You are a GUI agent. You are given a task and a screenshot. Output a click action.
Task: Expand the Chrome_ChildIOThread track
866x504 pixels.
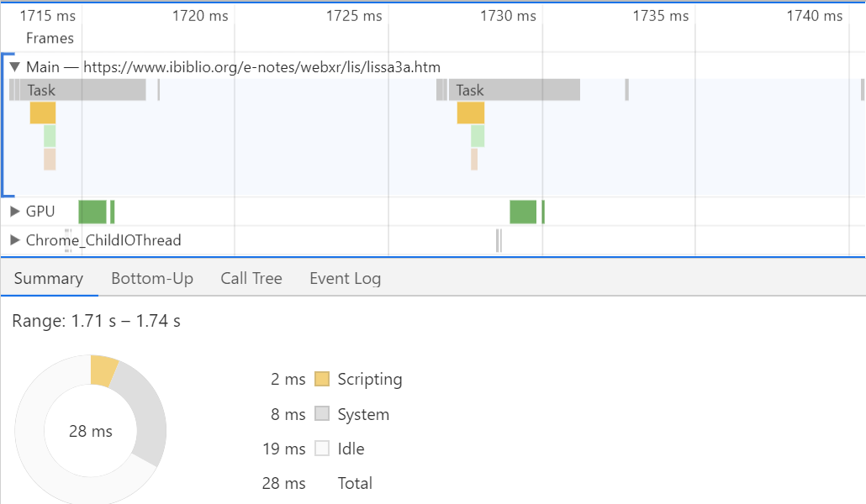point(14,240)
